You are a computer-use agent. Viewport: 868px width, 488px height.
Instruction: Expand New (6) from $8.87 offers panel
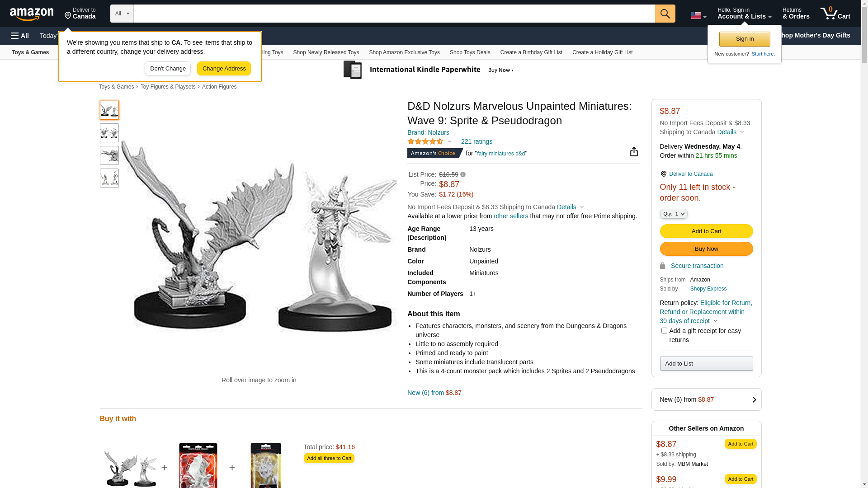[706, 399]
